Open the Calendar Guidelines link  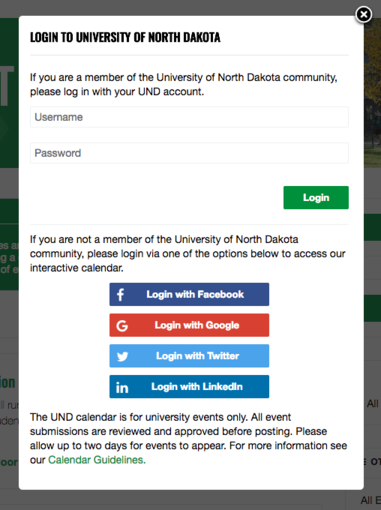(x=97, y=460)
